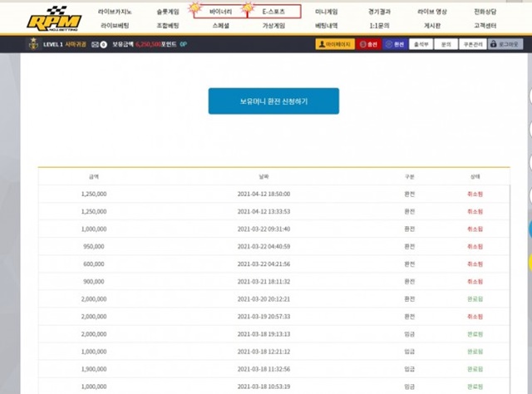Image resolution: width=532 pixels, height=394 pixels.
Task: Go to 라이브베팅 menu
Action: [x=115, y=26]
